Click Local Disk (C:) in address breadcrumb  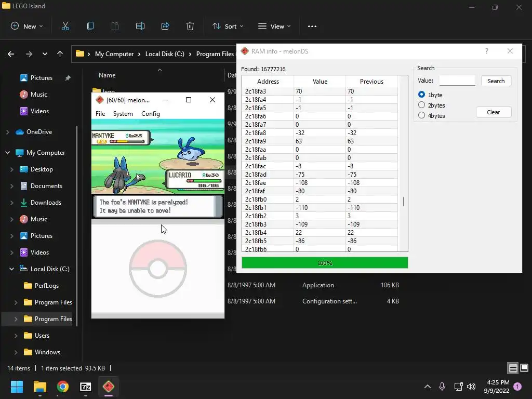(165, 54)
